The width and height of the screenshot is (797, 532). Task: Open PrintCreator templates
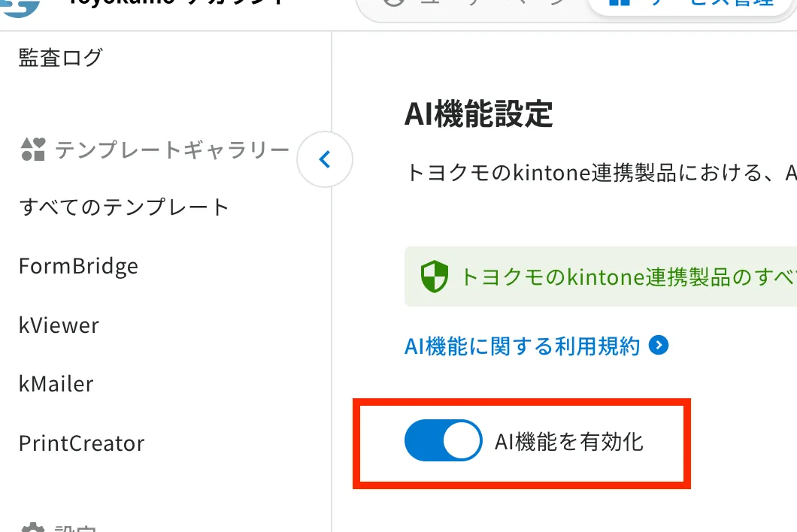[x=81, y=443]
